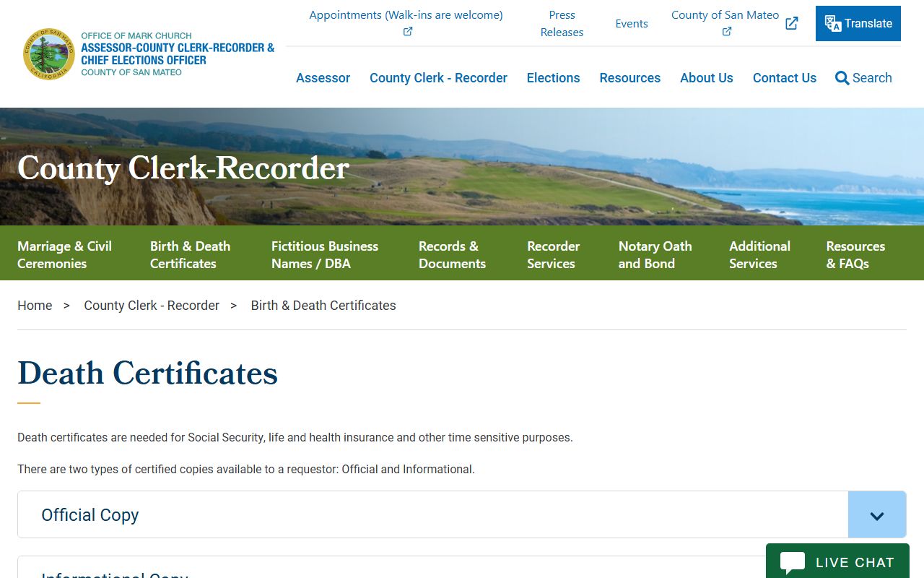Image resolution: width=924 pixels, height=578 pixels.
Task: Open Appointments (Walk-ins are welcome) link
Action: tap(406, 15)
